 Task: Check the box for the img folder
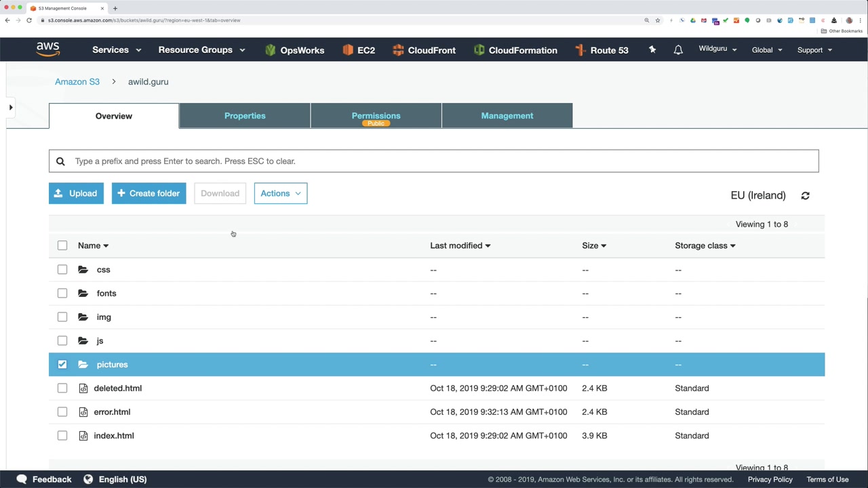pyautogui.click(x=62, y=317)
